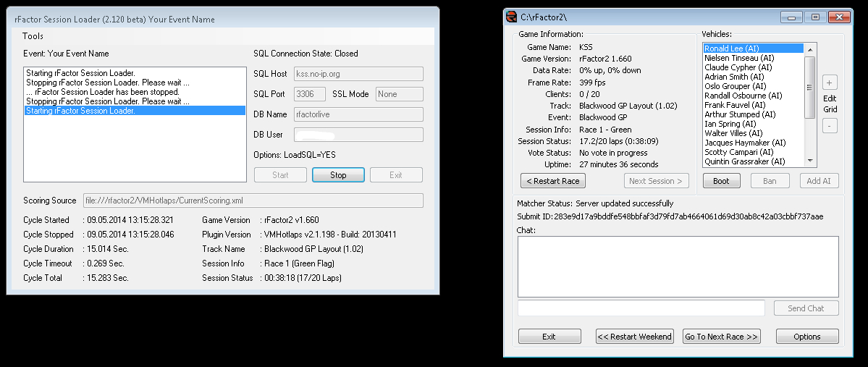Image resolution: width=868 pixels, height=367 pixels.
Task: Open the server Options button
Action: 806,337
